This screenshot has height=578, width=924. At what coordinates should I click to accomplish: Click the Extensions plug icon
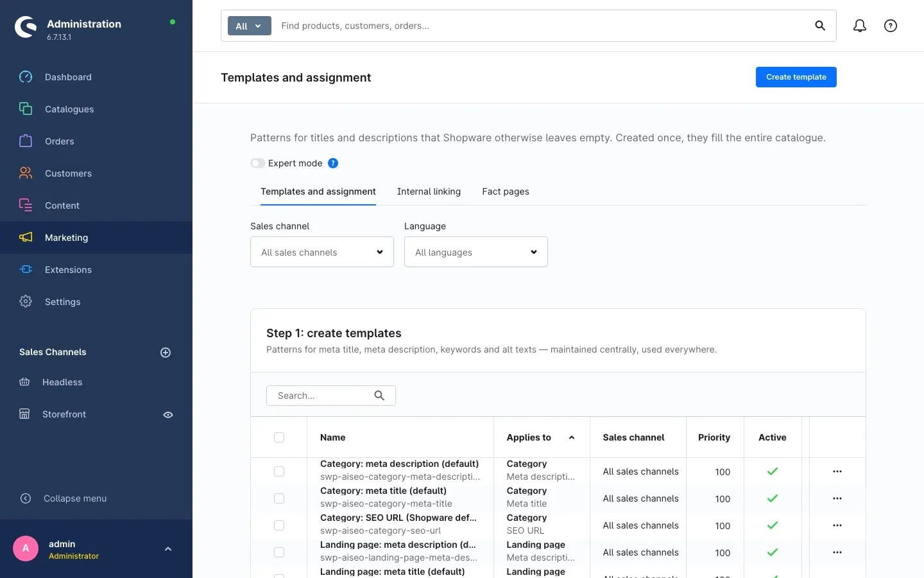coord(26,270)
